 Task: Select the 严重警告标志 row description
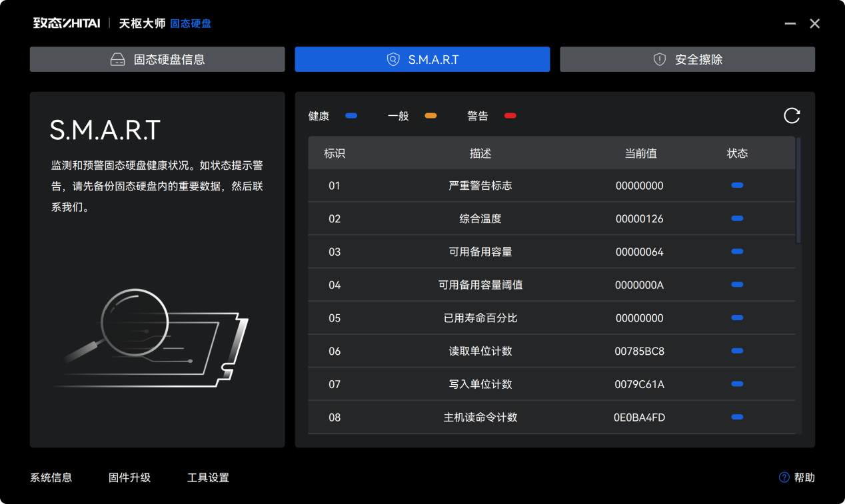pyautogui.click(x=480, y=186)
